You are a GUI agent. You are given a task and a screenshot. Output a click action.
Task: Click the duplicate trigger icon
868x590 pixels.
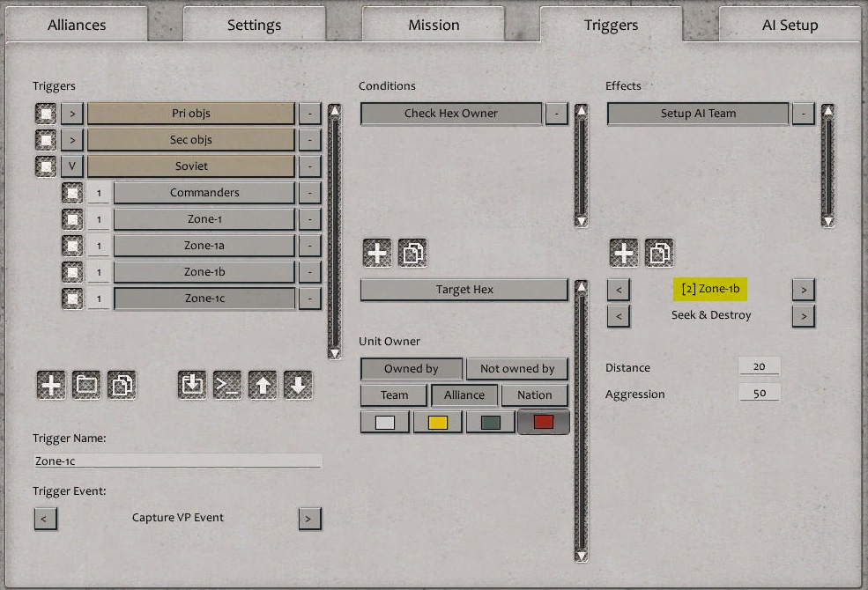[x=122, y=384]
